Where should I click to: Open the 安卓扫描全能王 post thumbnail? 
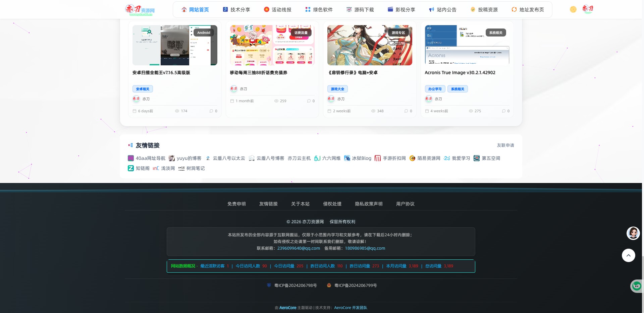(x=175, y=45)
